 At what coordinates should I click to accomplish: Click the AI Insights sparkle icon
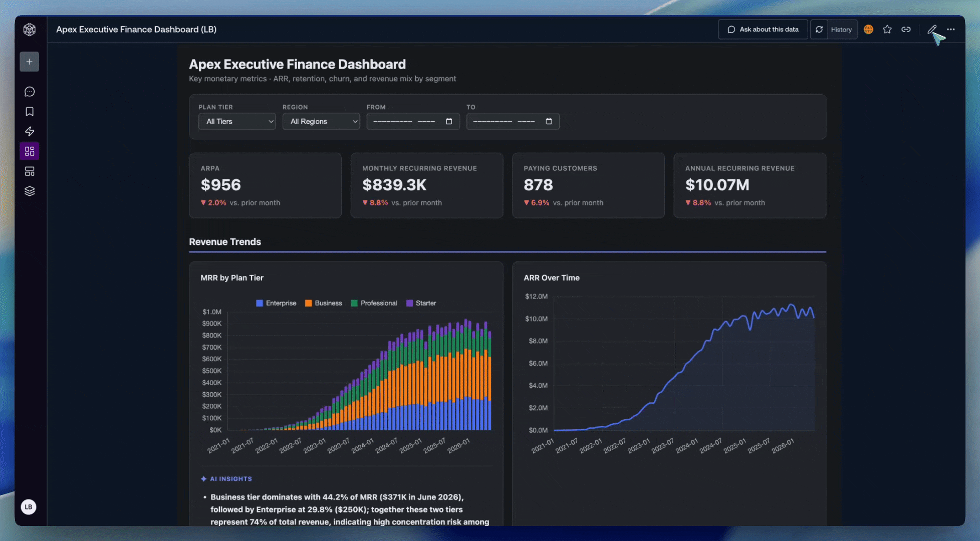click(x=204, y=479)
